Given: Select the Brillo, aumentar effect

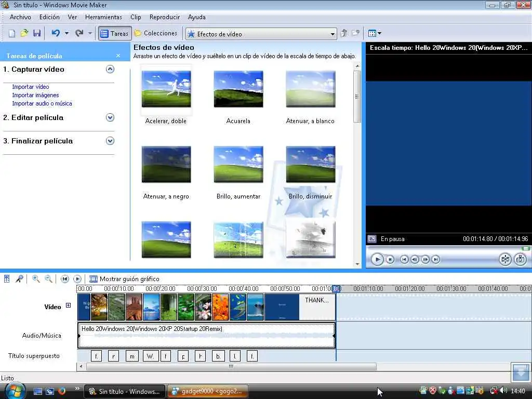Looking at the screenshot, I should coord(238,164).
